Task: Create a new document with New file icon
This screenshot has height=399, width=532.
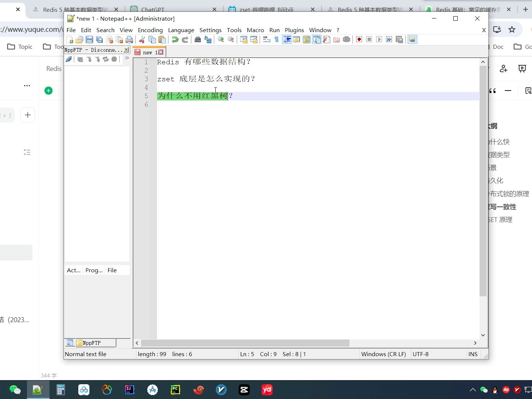Action: click(69, 40)
